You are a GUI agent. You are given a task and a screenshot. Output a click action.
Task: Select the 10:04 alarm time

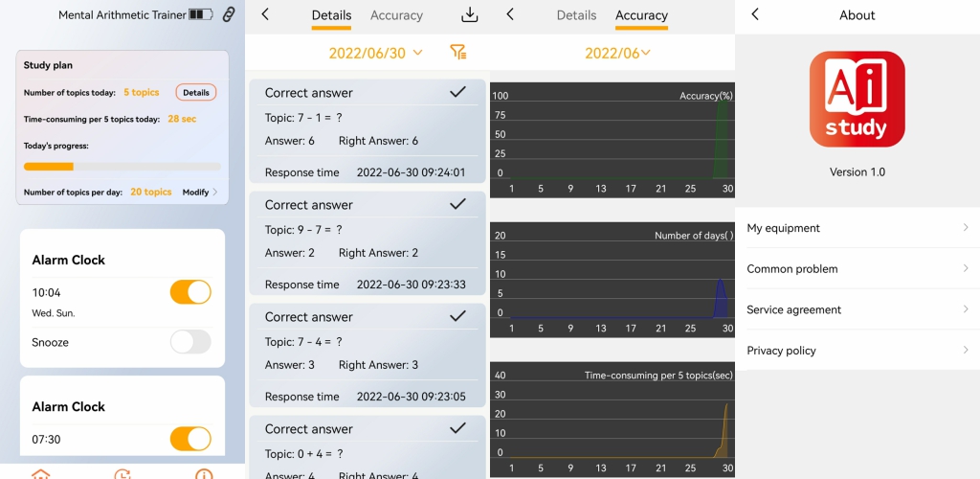[46, 292]
